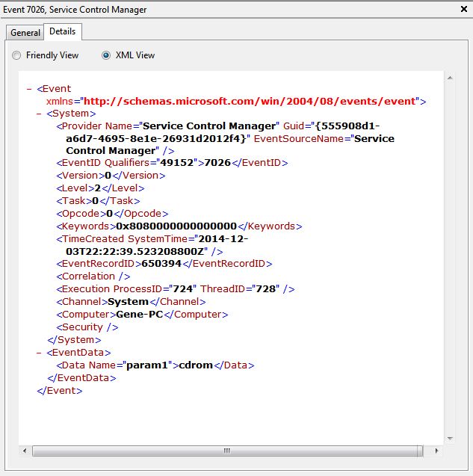Select the Details tab
Image resolution: width=473 pixels, height=476 pixels.
pyautogui.click(x=62, y=32)
